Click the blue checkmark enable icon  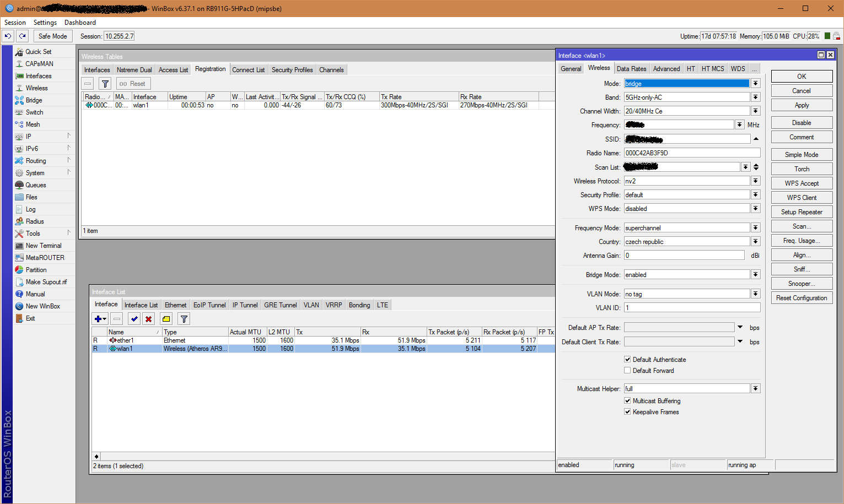tap(134, 319)
